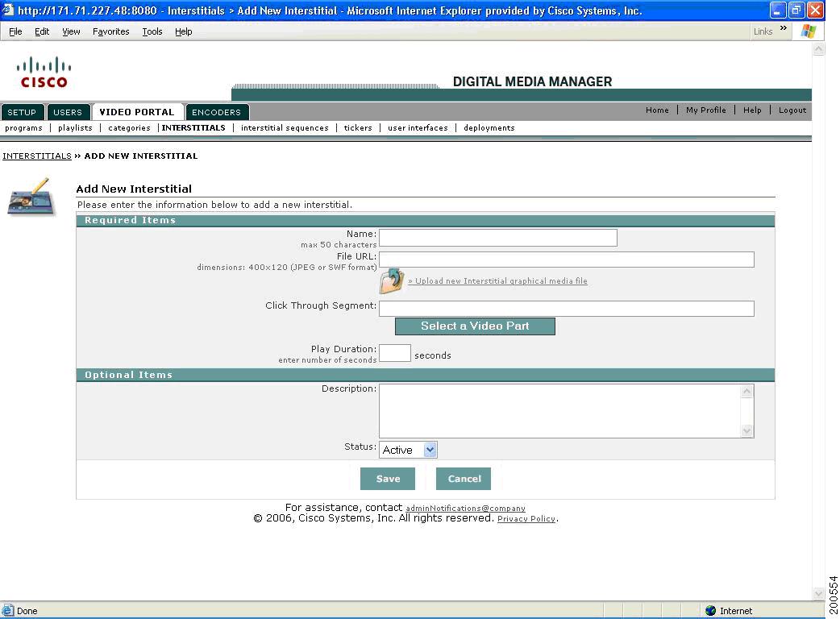Click the Logout link
The height and width of the screenshot is (619, 840).
click(x=792, y=110)
